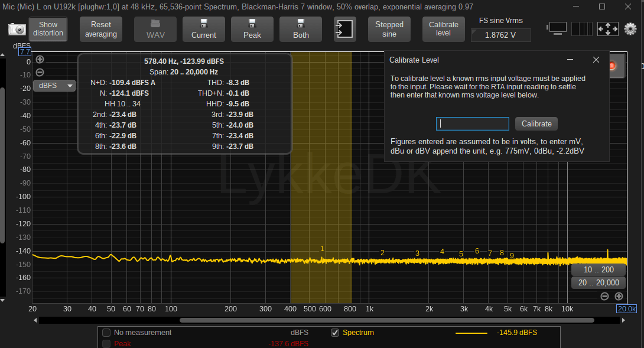644x348 pixels.
Task: Click the yellow Spectrum line swatch
Action: (x=471, y=333)
